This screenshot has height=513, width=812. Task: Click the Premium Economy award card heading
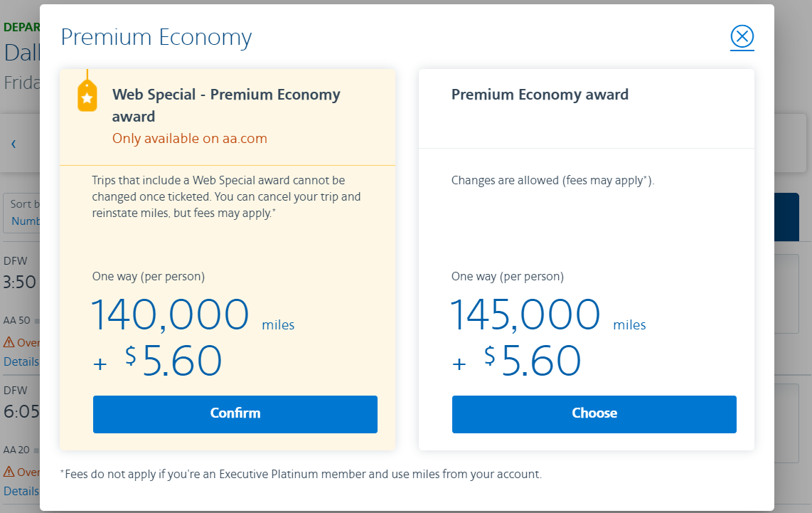540,95
